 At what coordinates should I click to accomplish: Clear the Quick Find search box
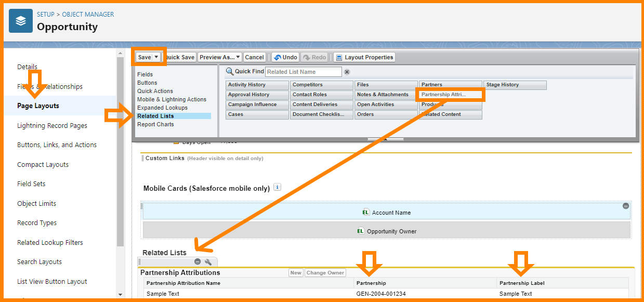347,72
